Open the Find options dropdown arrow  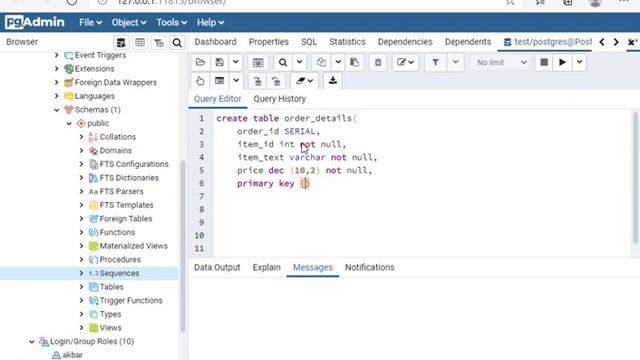point(299,62)
